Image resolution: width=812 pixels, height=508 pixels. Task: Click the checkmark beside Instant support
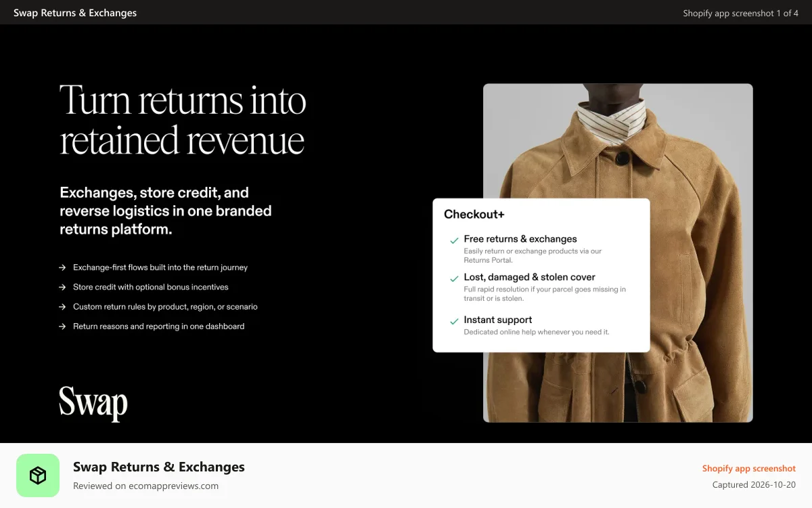pos(454,321)
